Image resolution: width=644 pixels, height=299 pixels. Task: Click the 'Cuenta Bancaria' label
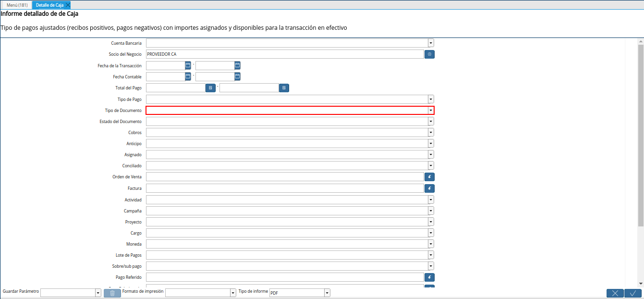tap(126, 43)
